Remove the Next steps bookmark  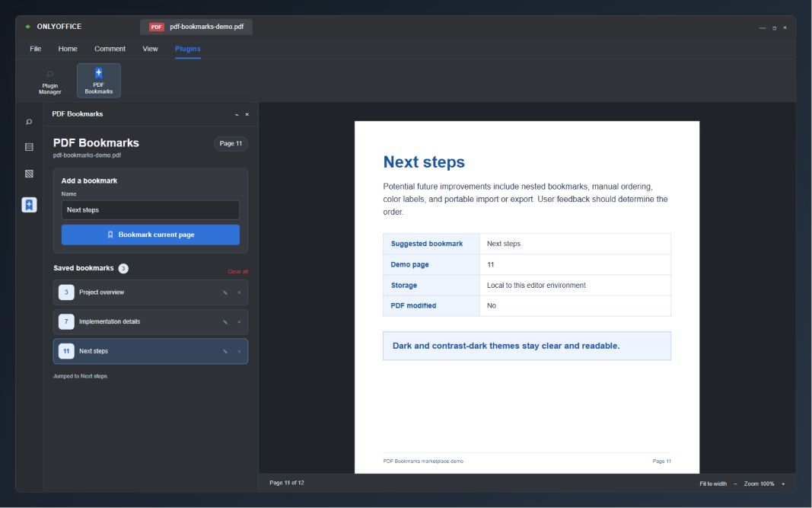[x=239, y=351]
